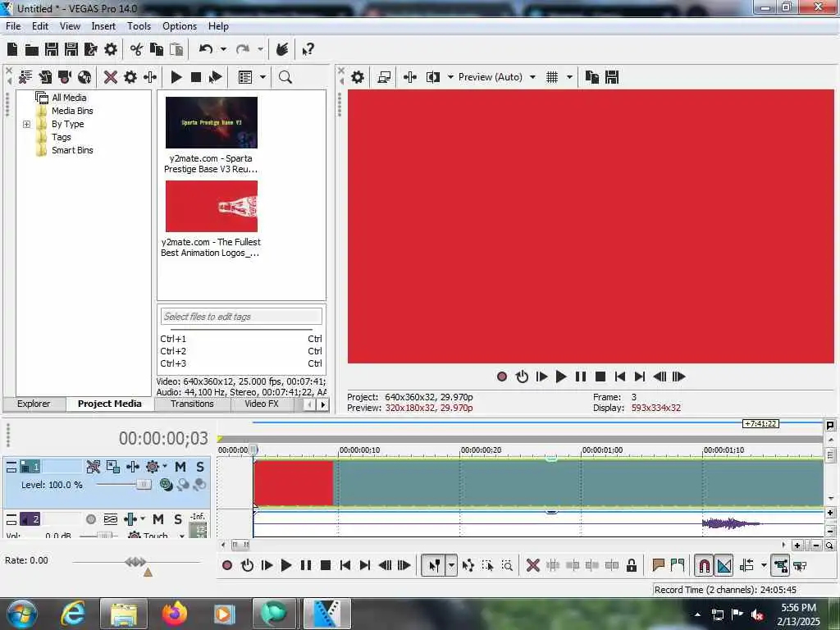Click Get Media from the Web globe icon
Viewport: 840px width, 630px height.
click(84, 77)
